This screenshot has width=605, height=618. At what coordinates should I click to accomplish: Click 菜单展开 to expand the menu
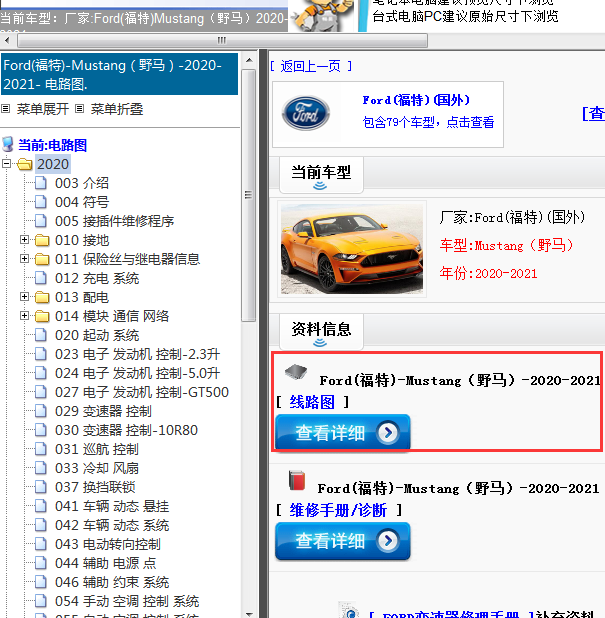(x=43, y=109)
